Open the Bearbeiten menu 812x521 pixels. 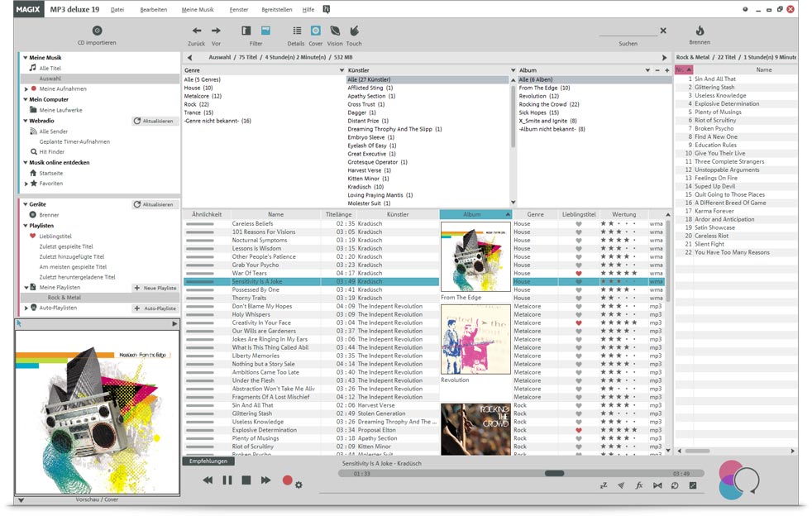[x=153, y=9]
